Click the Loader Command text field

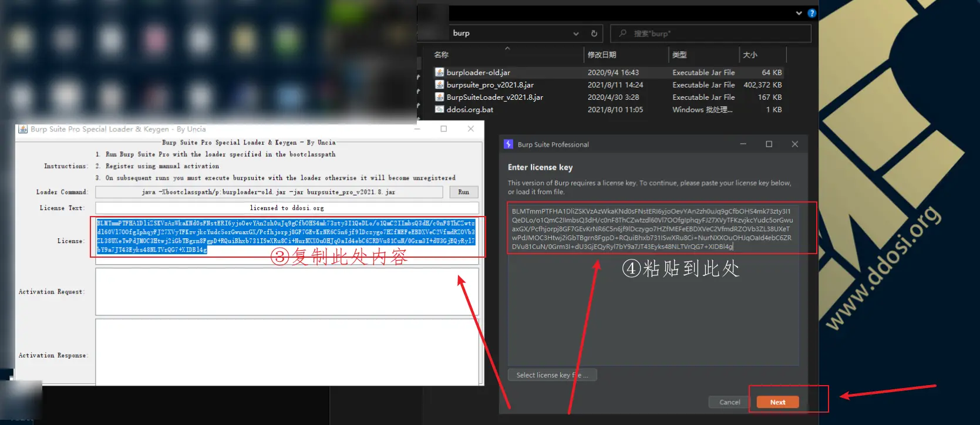tap(269, 192)
